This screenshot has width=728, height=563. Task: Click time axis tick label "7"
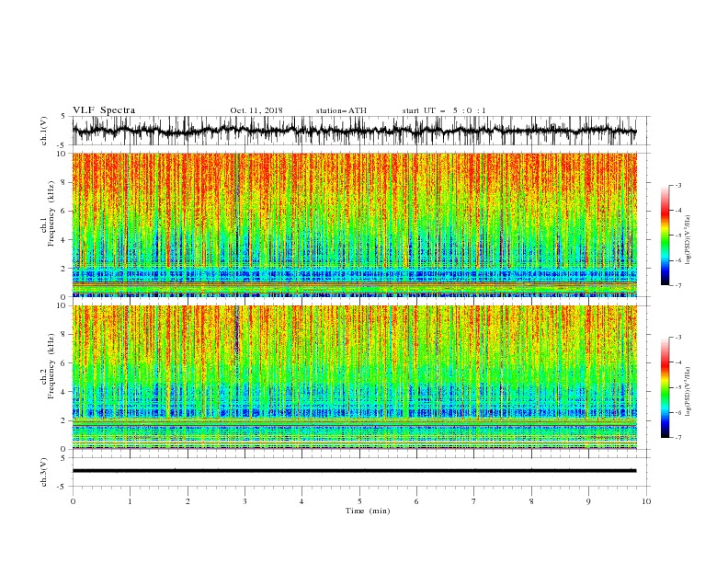tap(474, 501)
